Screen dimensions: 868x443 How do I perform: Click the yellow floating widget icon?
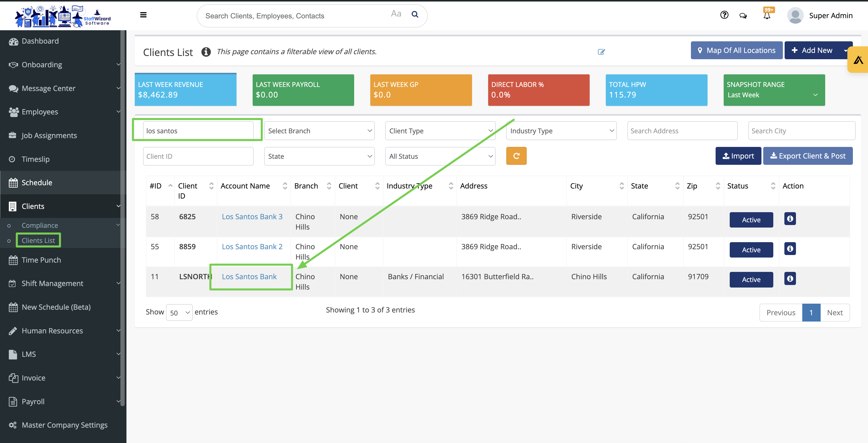tap(858, 60)
